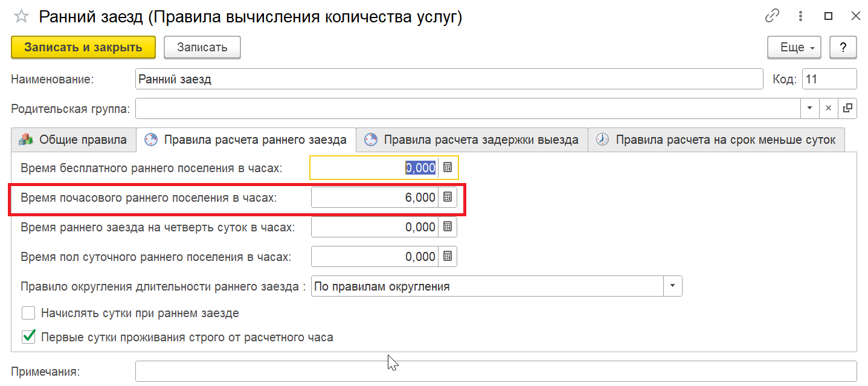Open calculator for hourly early check-in time

coord(448,197)
